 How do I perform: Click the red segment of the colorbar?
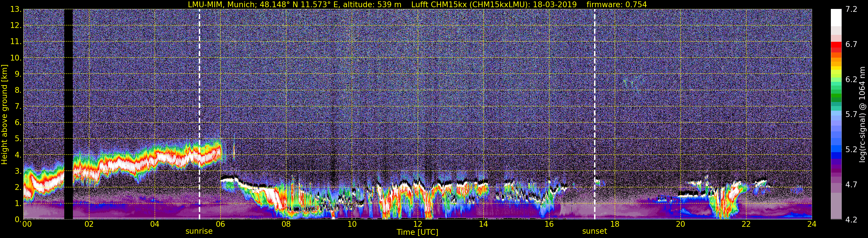click(836, 44)
